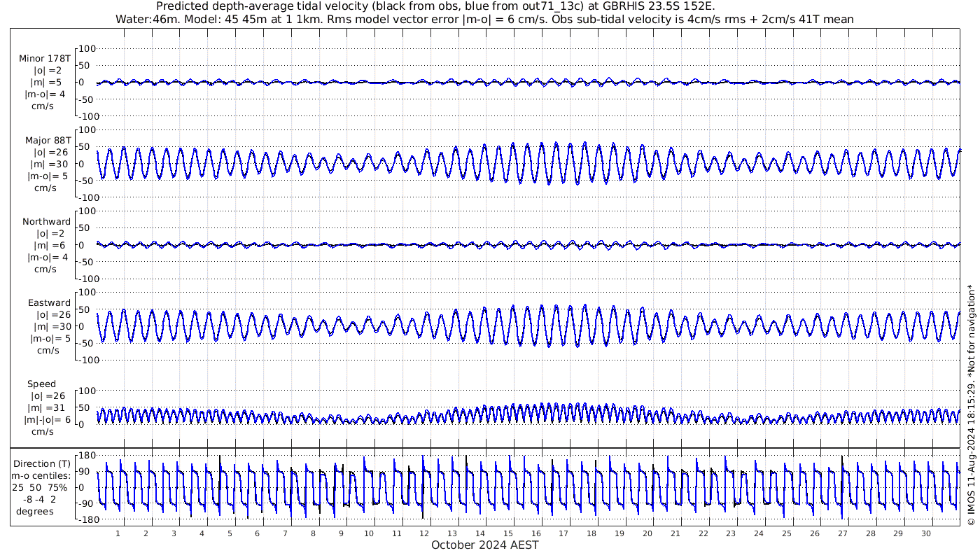Click the 'Direction (T)' panel label
Image resolution: width=980 pixels, height=560 pixels.
[42, 463]
